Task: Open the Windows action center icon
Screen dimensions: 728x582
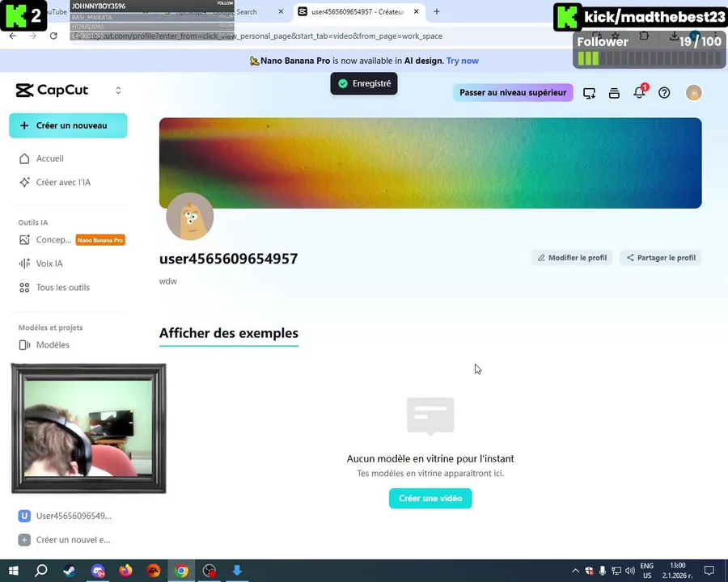Action: tap(709, 571)
